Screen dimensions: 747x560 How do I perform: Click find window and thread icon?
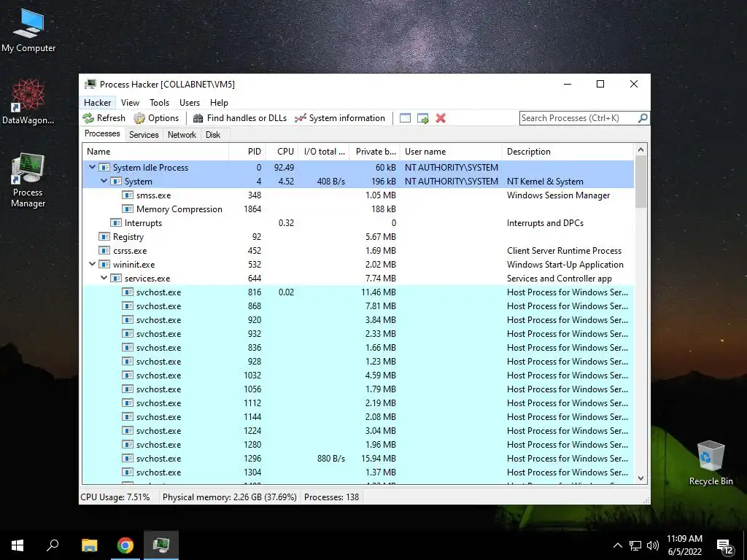coord(422,118)
